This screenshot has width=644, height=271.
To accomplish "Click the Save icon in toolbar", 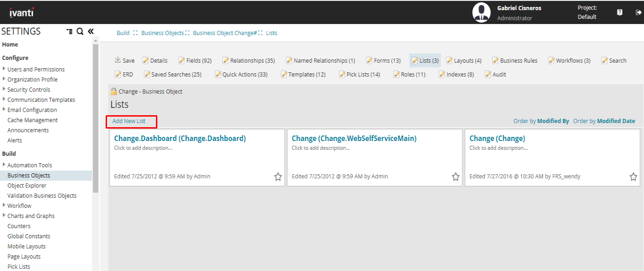I will (118, 60).
